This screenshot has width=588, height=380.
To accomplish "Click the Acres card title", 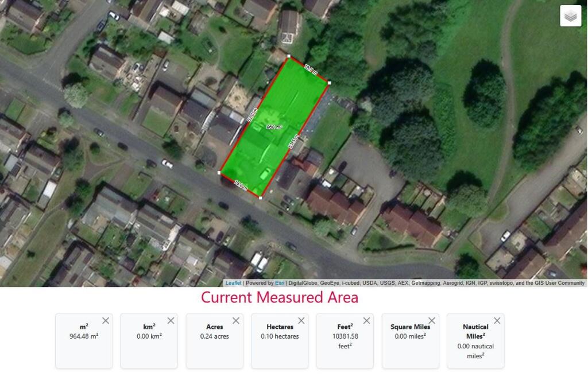I will [x=215, y=327].
